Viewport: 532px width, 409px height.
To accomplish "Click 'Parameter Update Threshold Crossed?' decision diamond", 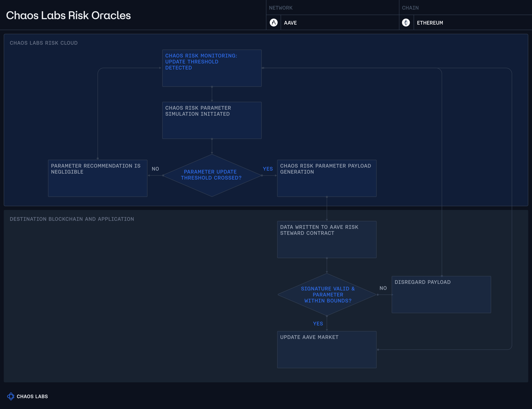I will 212,175.
